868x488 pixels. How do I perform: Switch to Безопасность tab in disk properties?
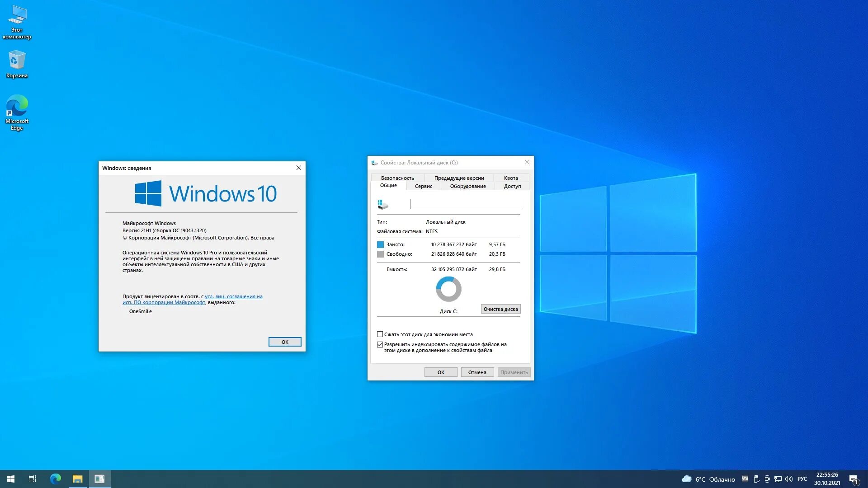398,178
